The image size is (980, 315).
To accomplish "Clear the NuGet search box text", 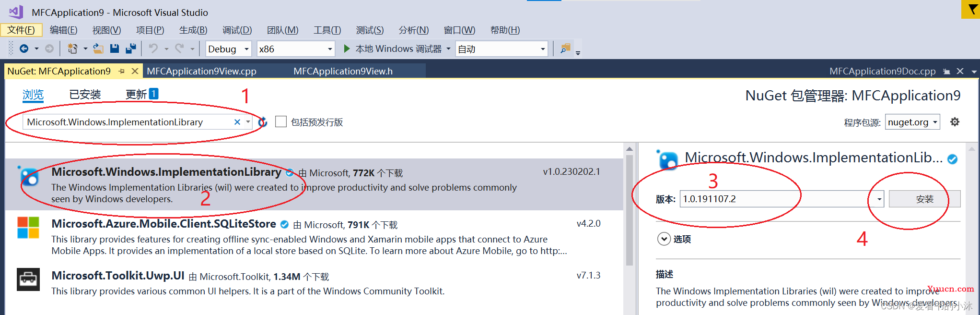I will (237, 122).
